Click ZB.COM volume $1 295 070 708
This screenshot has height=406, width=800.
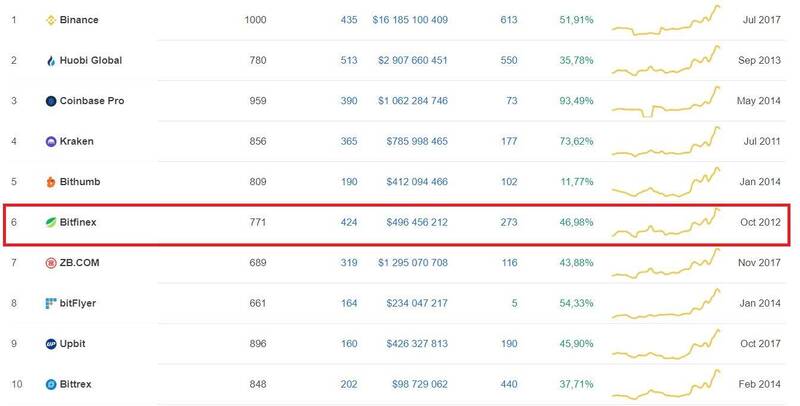(x=413, y=263)
